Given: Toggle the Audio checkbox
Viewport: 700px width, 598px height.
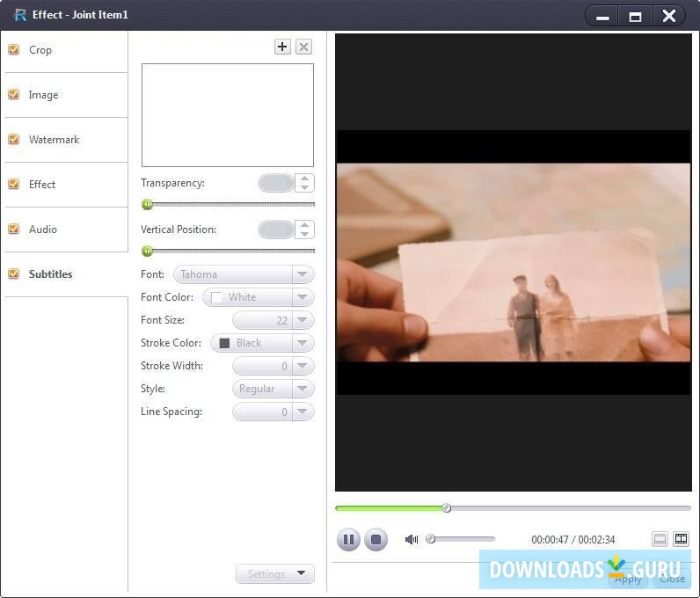Looking at the screenshot, I should click(14, 229).
